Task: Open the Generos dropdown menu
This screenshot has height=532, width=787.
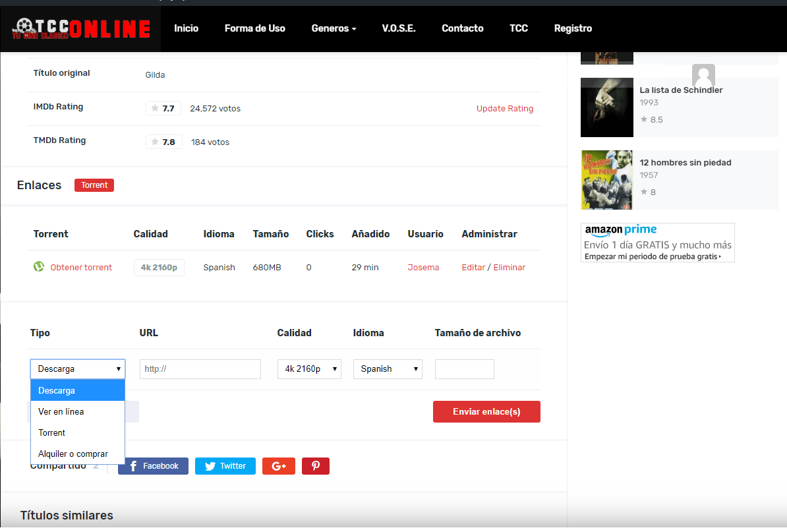Action: coord(334,28)
